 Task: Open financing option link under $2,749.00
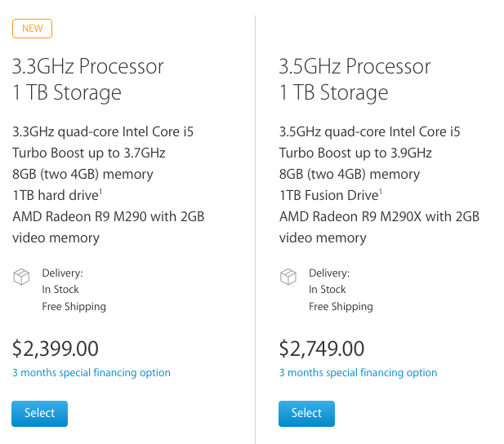point(358,373)
